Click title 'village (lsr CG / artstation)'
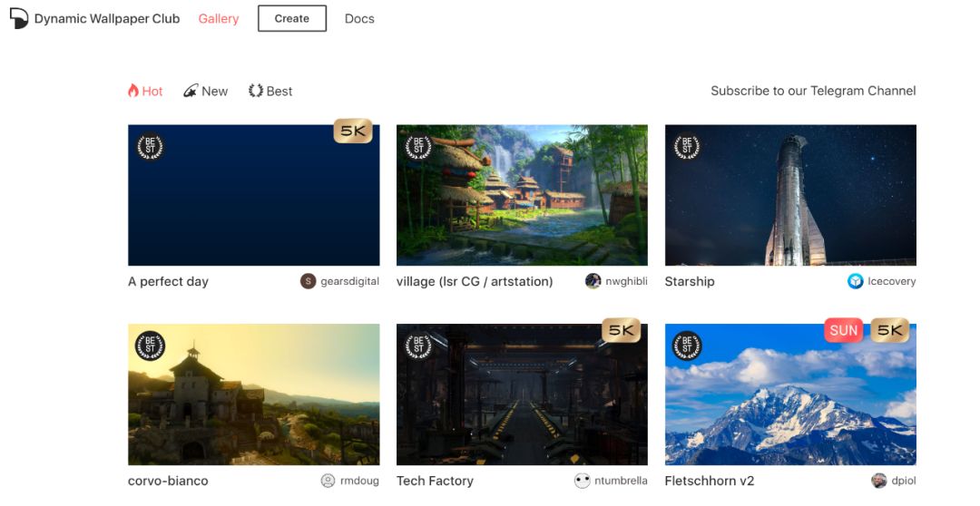Viewport: 980px width, 506px height. pyautogui.click(x=475, y=282)
